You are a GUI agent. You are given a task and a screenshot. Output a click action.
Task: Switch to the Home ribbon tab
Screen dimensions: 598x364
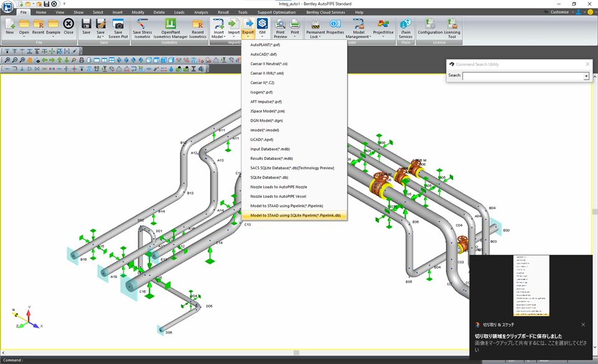[x=41, y=12]
